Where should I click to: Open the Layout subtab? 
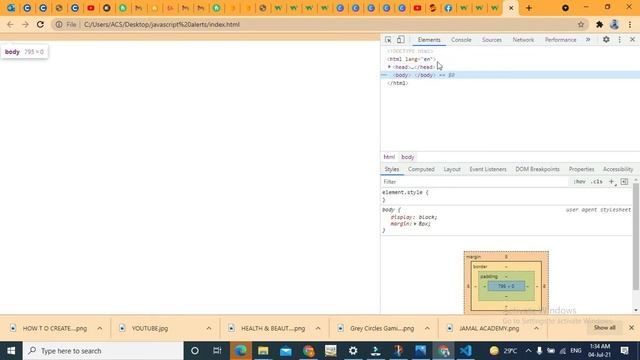pos(452,169)
